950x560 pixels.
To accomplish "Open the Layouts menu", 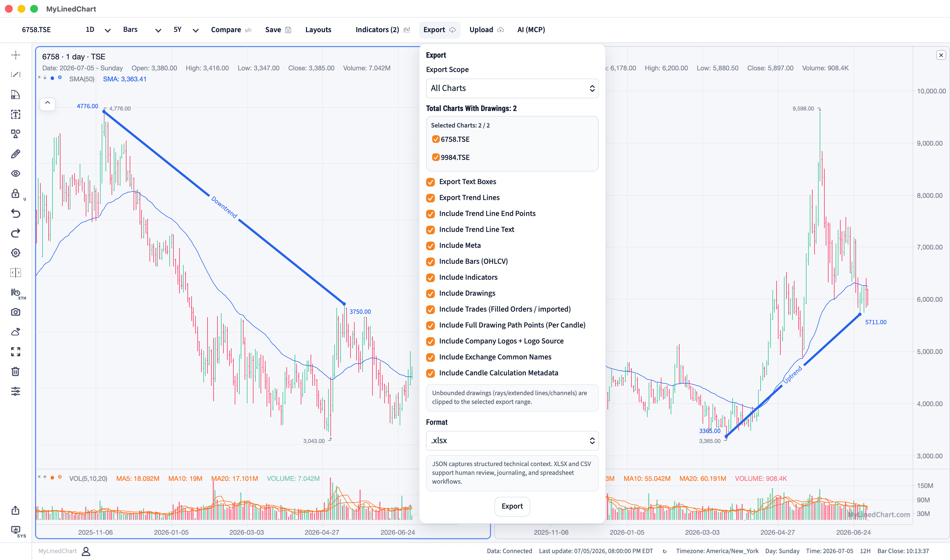I will pos(318,30).
